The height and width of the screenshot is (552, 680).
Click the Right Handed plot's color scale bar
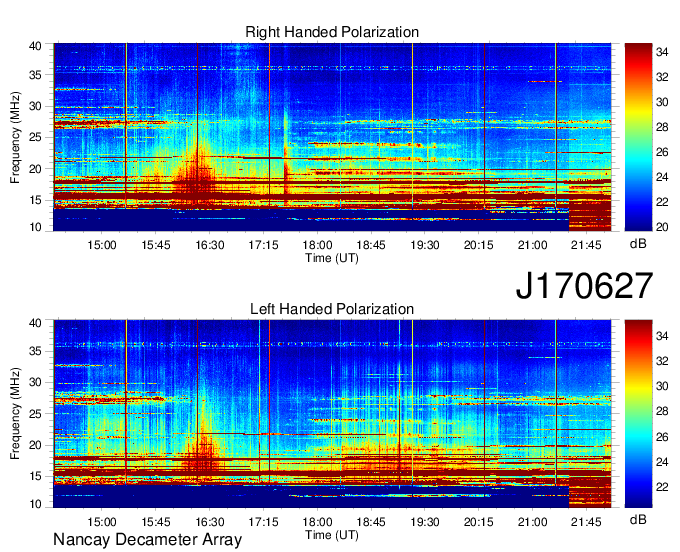pos(638,137)
